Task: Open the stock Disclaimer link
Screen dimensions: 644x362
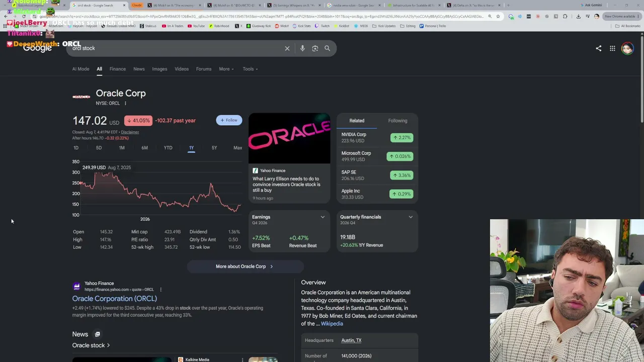Action: (130, 132)
